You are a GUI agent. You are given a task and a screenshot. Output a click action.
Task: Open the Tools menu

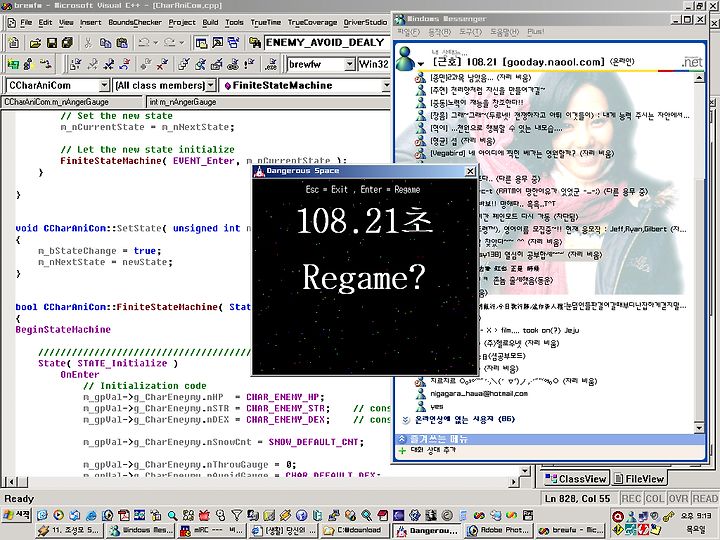pyautogui.click(x=234, y=22)
